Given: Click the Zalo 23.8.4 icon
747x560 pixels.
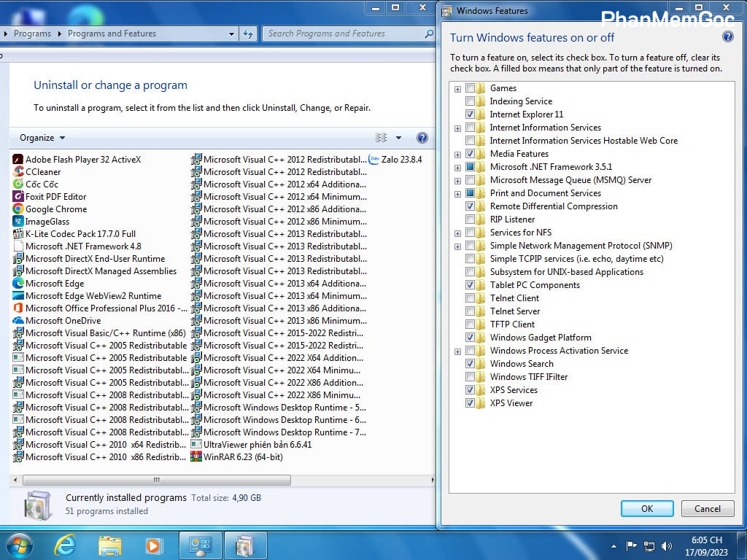Looking at the screenshot, I should click(x=374, y=159).
